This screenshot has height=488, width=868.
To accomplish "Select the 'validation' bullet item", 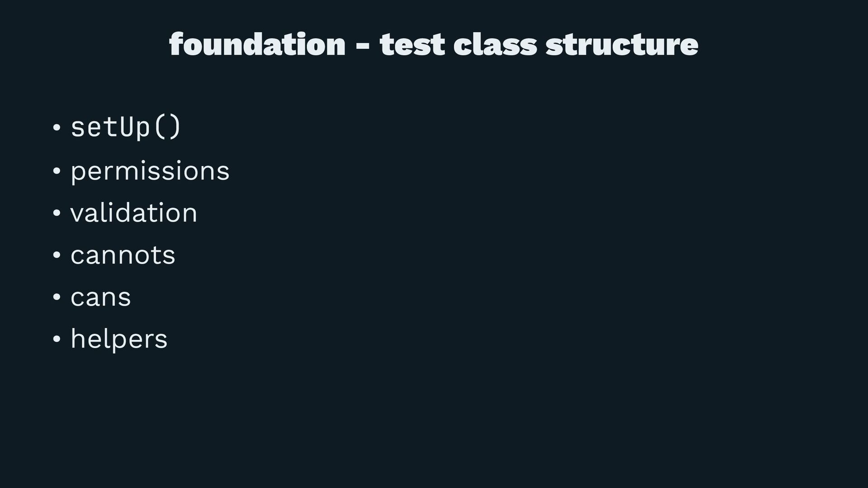I will 134,213.
